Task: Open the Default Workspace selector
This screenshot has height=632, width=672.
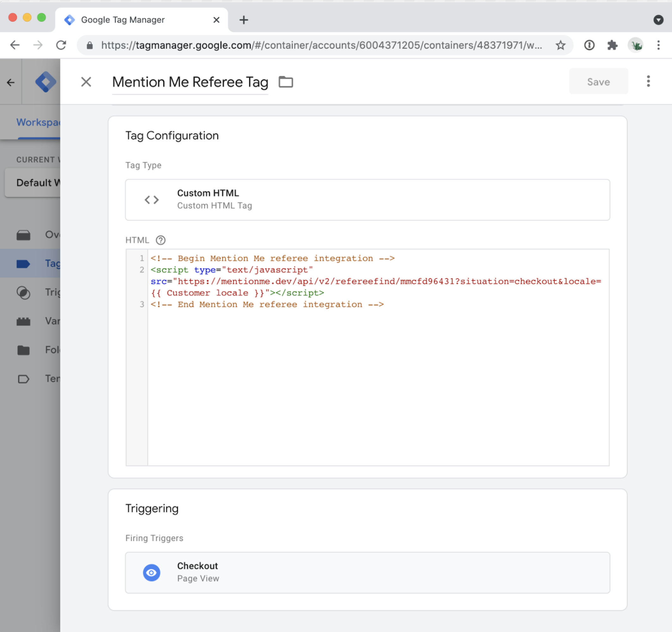Action: point(33,183)
